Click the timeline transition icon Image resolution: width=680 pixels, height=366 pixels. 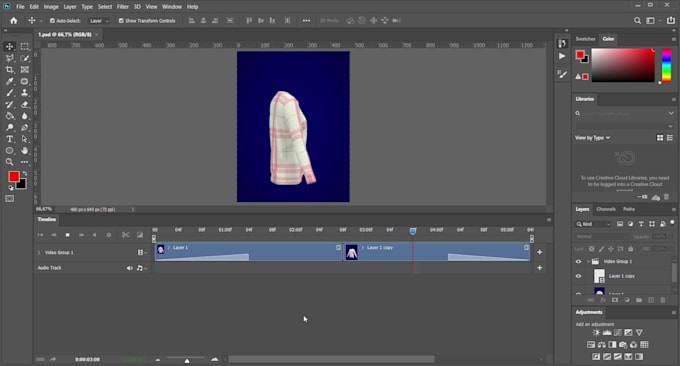coord(140,235)
